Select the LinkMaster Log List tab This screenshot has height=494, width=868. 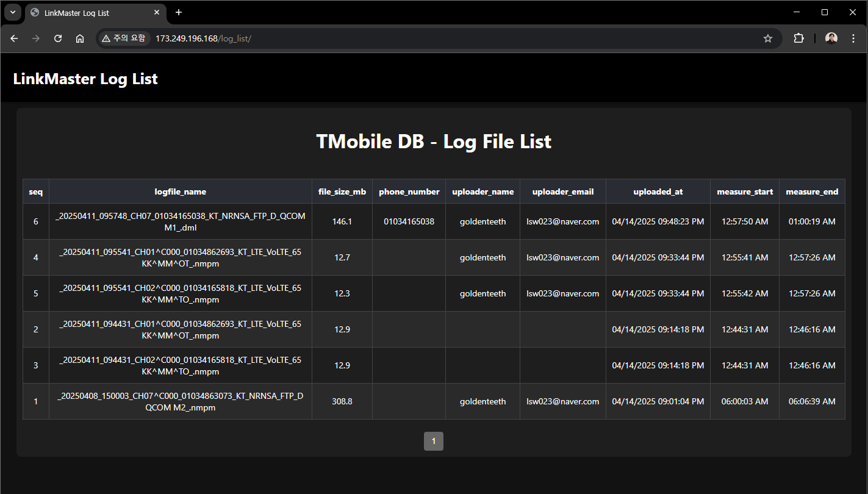[x=91, y=13]
